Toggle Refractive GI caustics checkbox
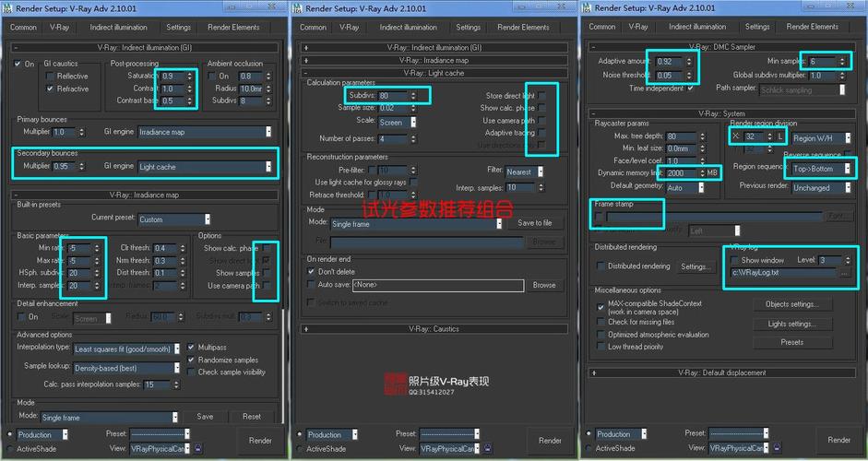The height and width of the screenshot is (461, 868). click(x=51, y=89)
